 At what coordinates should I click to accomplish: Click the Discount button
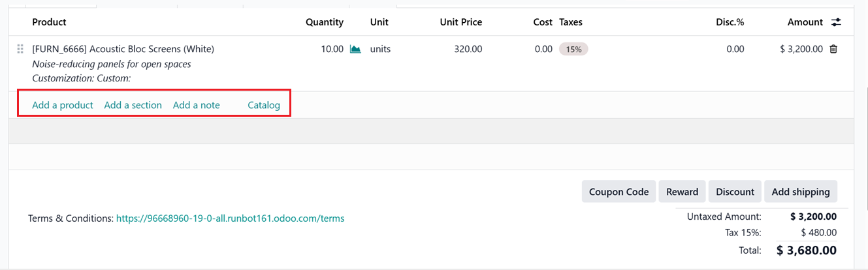(x=735, y=192)
